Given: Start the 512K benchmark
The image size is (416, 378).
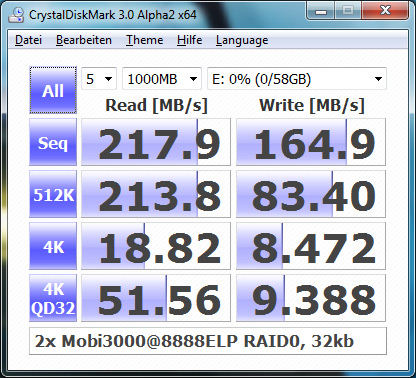Looking at the screenshot, I should coord(53,194).
